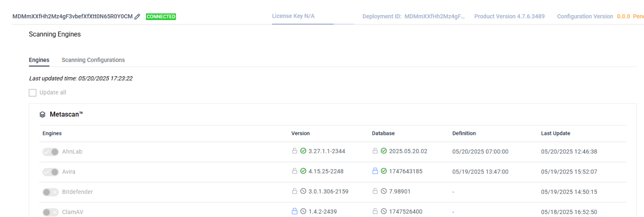The width and height of the screenshot is (644, 217).
Task: Enable the ClamAV engine
Action: 51,212
